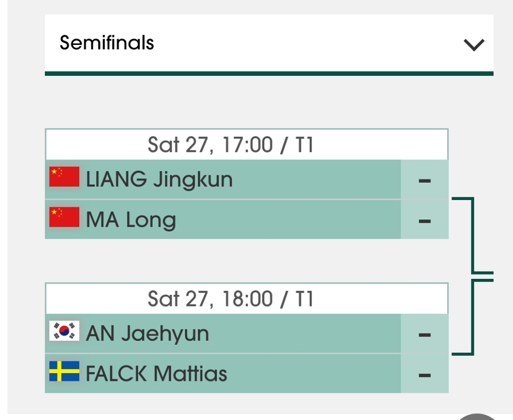513x420 pixels.
Task: Click the Semifinals label text
Action: (x=107, y=43)
